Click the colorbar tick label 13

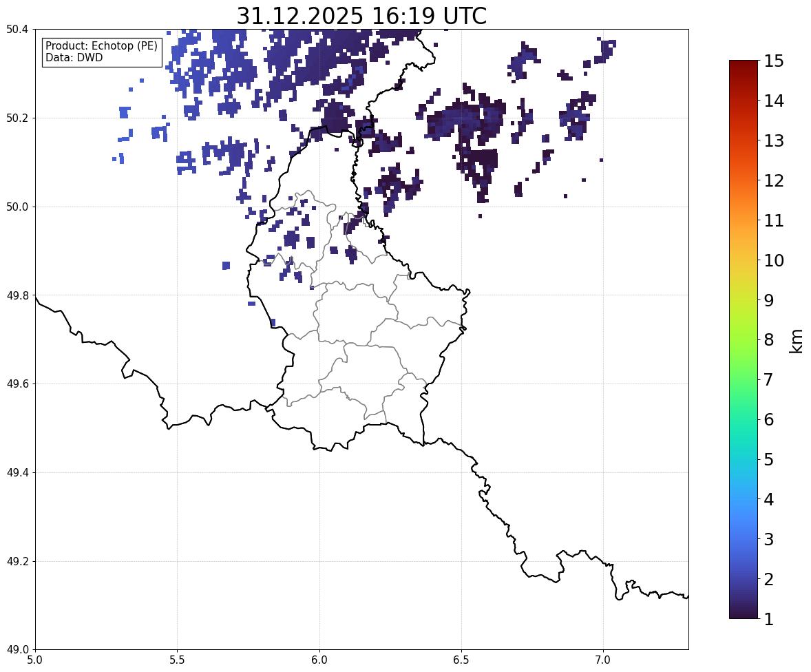(775, 140)
